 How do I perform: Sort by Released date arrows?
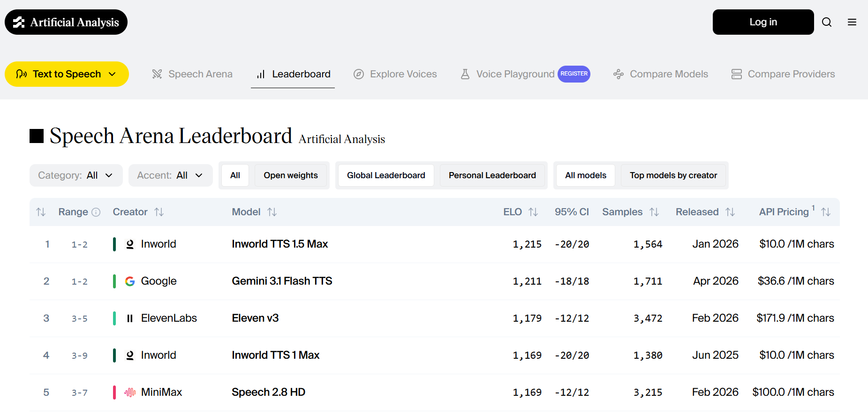tap(730, 212)
